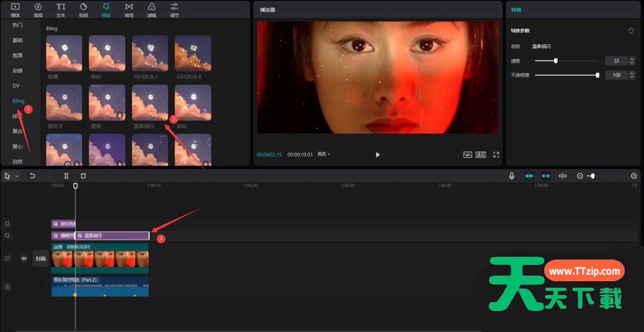Toggle fullscreen preview in the player

[x=496, y=154]
